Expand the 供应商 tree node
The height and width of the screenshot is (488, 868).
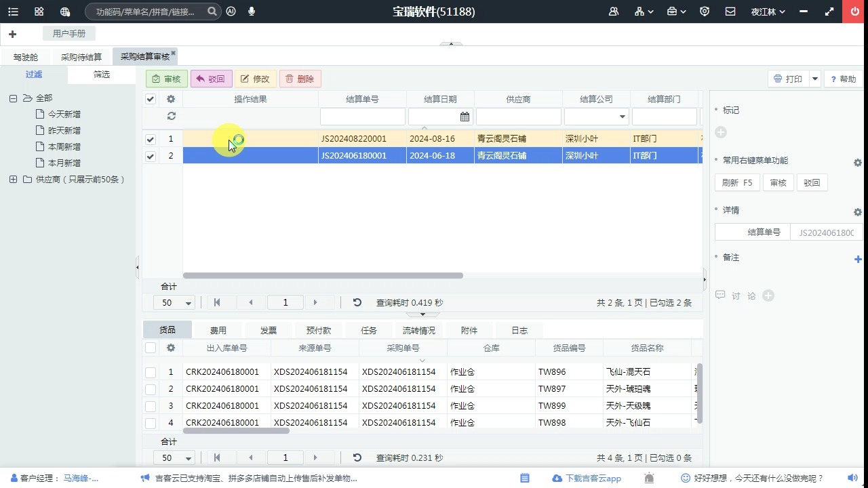coord(13,180)
